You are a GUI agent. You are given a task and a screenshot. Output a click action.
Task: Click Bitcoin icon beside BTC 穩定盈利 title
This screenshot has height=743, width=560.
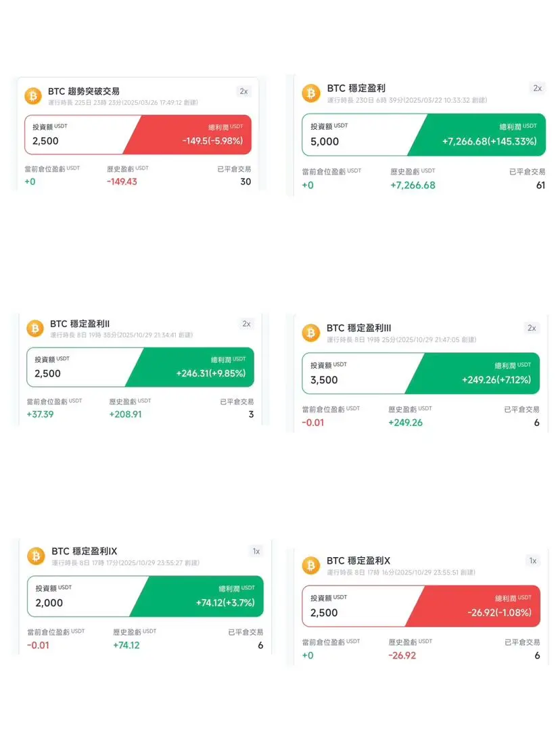311,93
